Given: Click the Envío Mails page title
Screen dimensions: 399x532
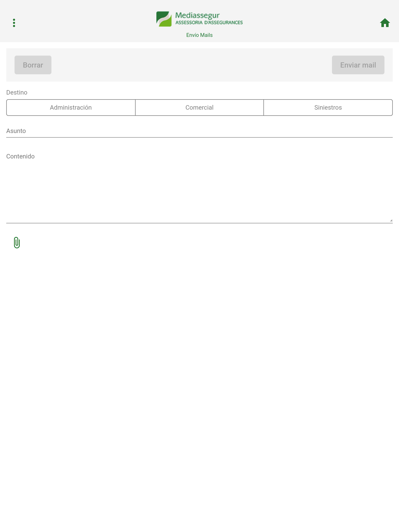Looking at the screenshot, I should (199, 35).
